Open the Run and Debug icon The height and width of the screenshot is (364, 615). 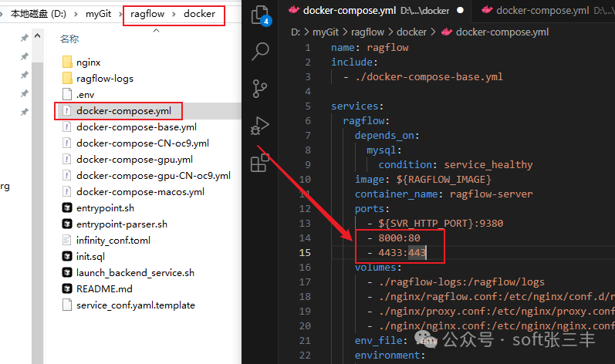tap(259, 126)
